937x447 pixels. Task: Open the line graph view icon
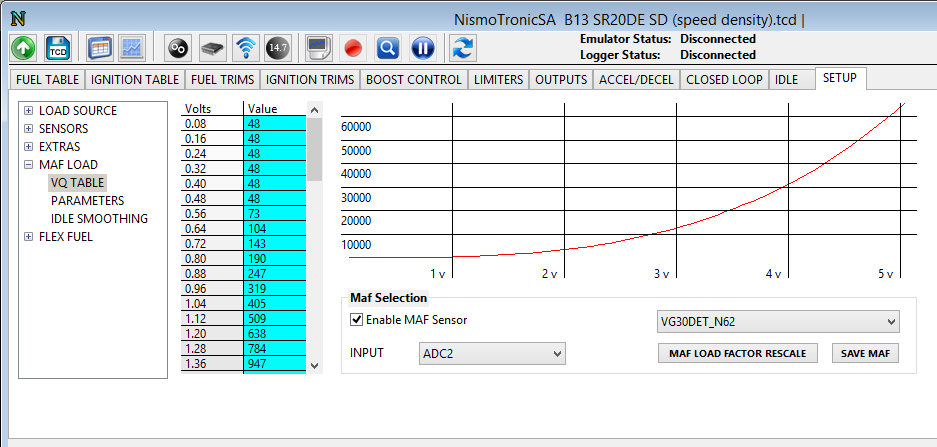click(132, 47)
